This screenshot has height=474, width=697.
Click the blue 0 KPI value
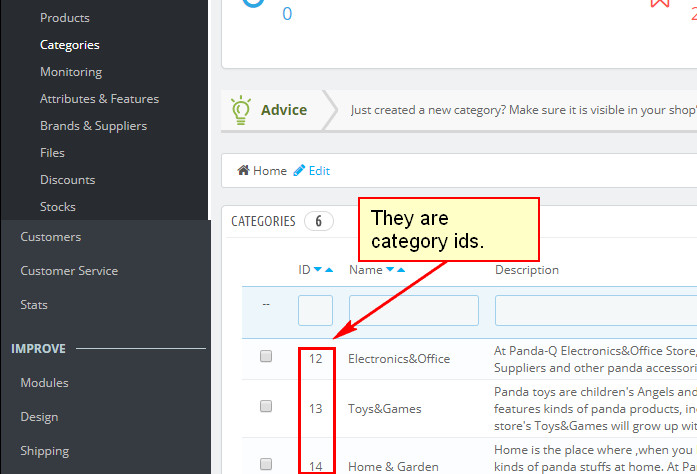tap(287, 14)
